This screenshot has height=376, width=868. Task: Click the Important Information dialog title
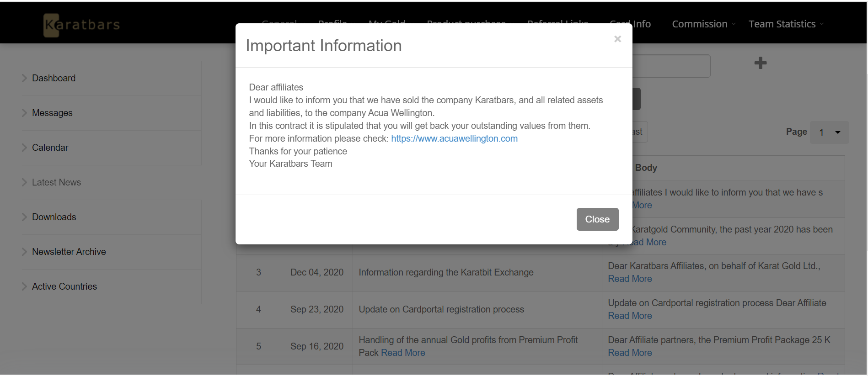pyautogui.click(x=324, y=46)
